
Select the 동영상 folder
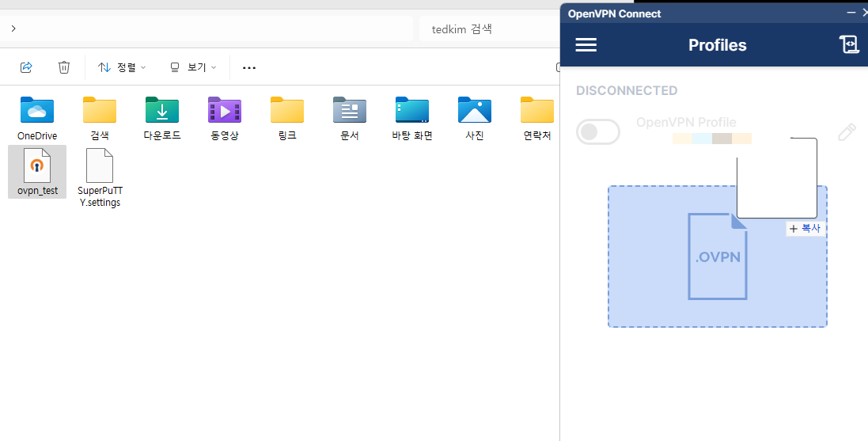click(225, 118)
